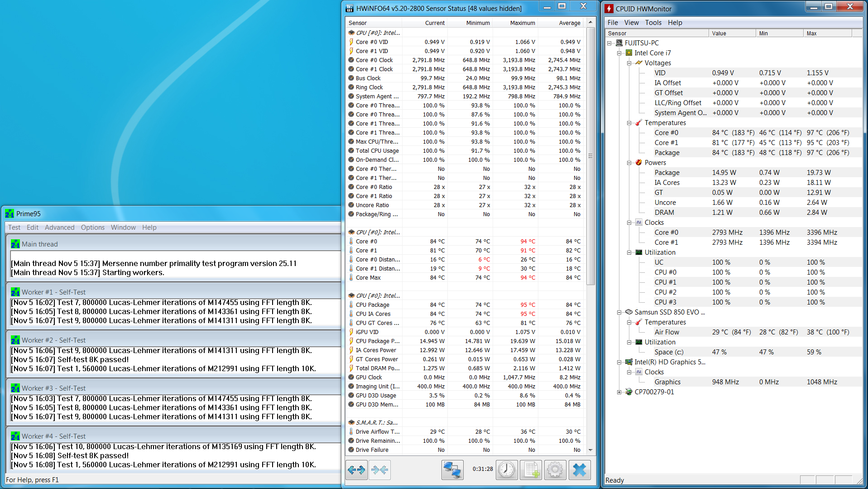Viewport: 868px width, 489px height.
Task: Open the Advanced menu in Prime95
Action: click(x=60, y=228)
